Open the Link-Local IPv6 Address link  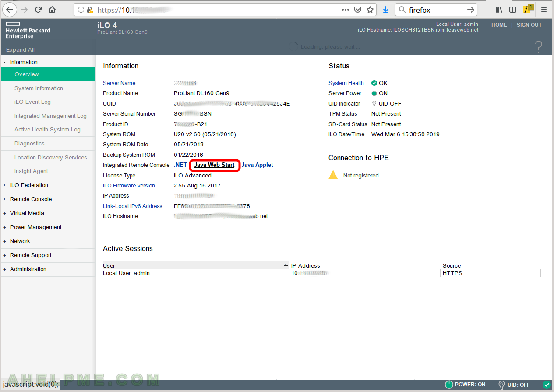(x=132, y=206)
